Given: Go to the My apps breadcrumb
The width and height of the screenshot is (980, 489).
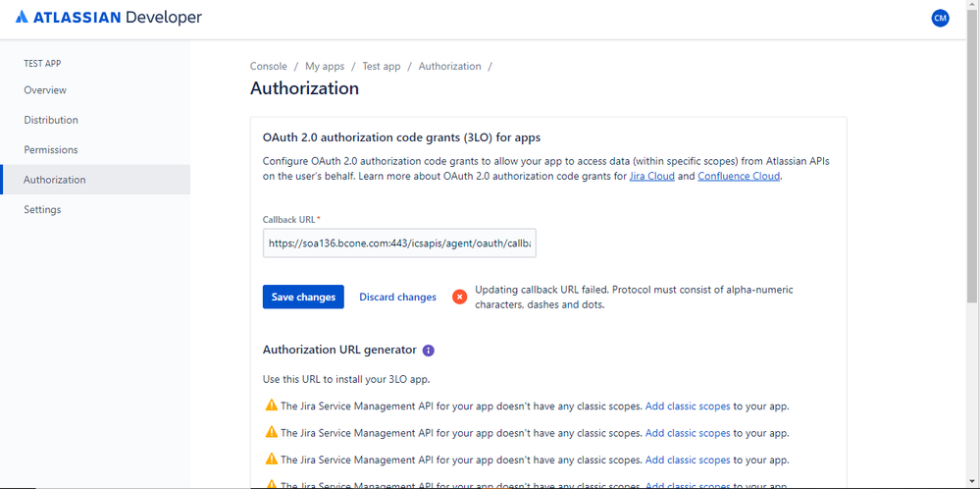Looking at the screenshot, I should pyautogui.click(x=325, y=67).
